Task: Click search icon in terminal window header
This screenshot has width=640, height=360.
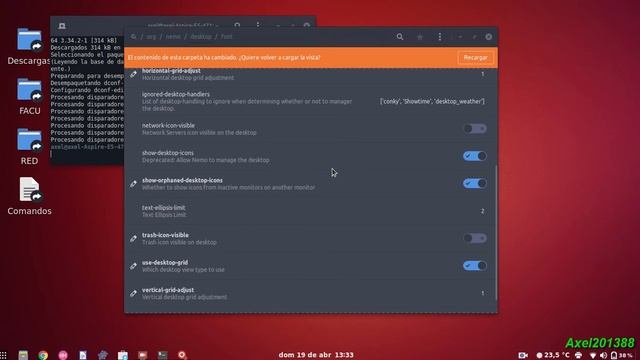Action: point(237,25)
